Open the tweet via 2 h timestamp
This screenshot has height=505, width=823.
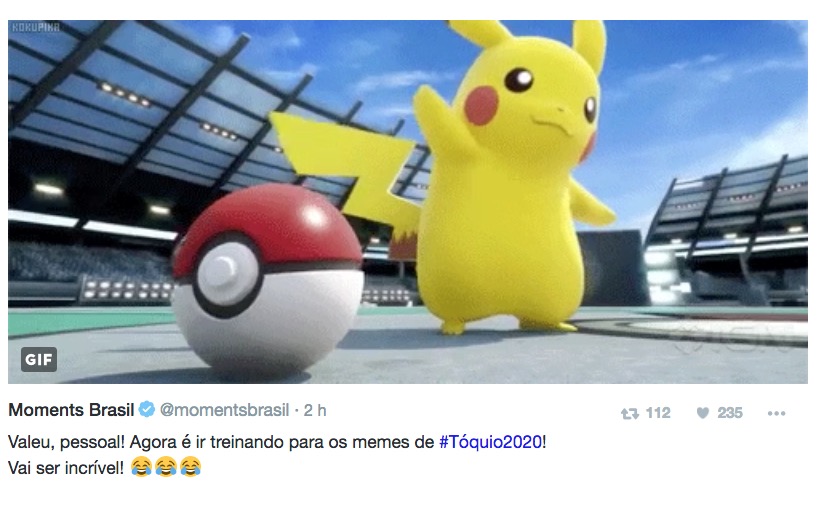[315, 410]
